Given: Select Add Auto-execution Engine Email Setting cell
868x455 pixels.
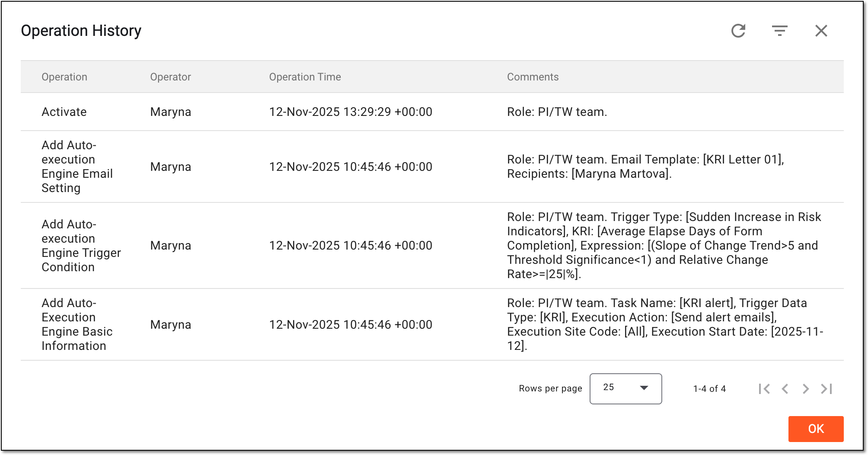Looking at the screenshot, I should point(77,167).
